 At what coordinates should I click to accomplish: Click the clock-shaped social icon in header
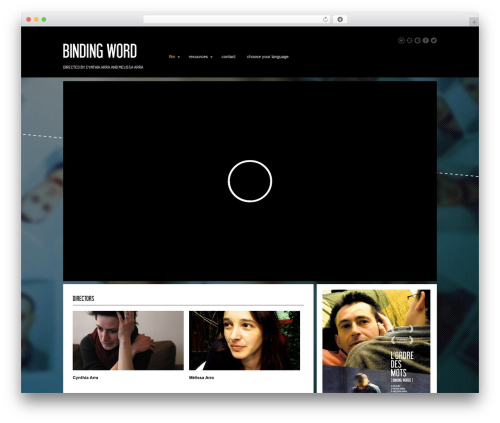(x=417, y=40)
